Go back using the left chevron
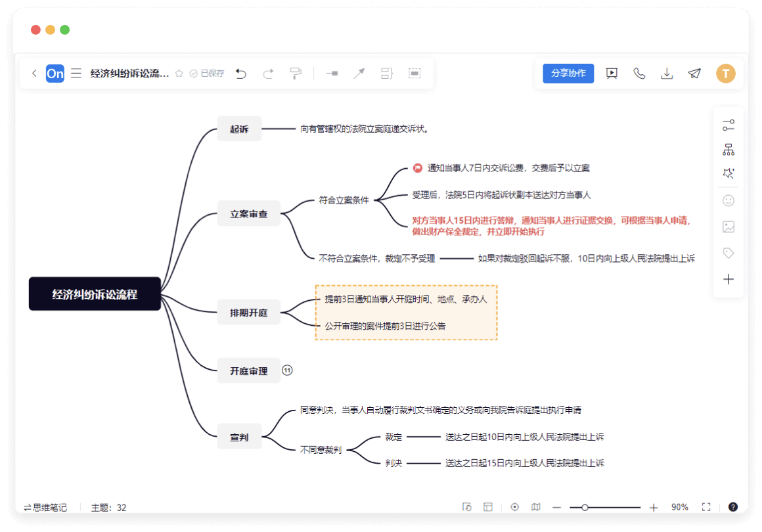 [x=34, y=74]
